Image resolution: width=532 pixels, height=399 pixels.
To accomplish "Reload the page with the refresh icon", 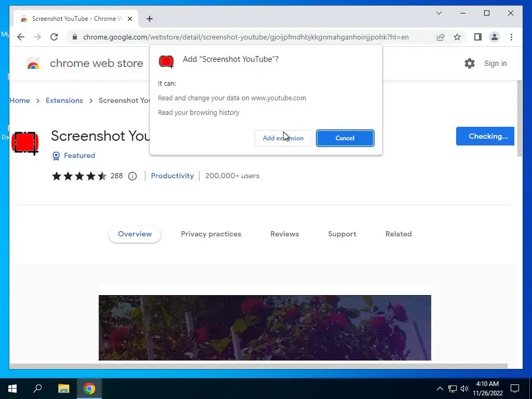I will coord(54,37).
